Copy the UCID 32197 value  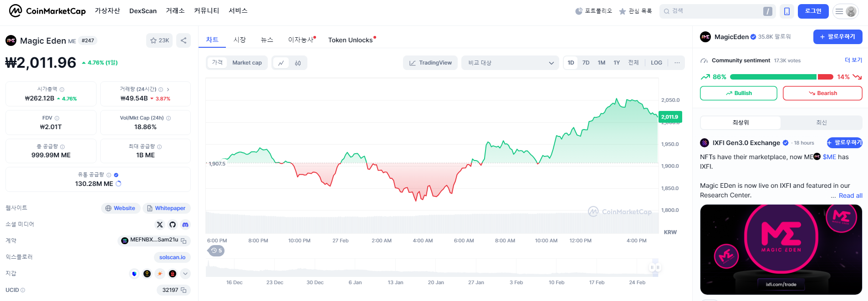tap(184, 290)
